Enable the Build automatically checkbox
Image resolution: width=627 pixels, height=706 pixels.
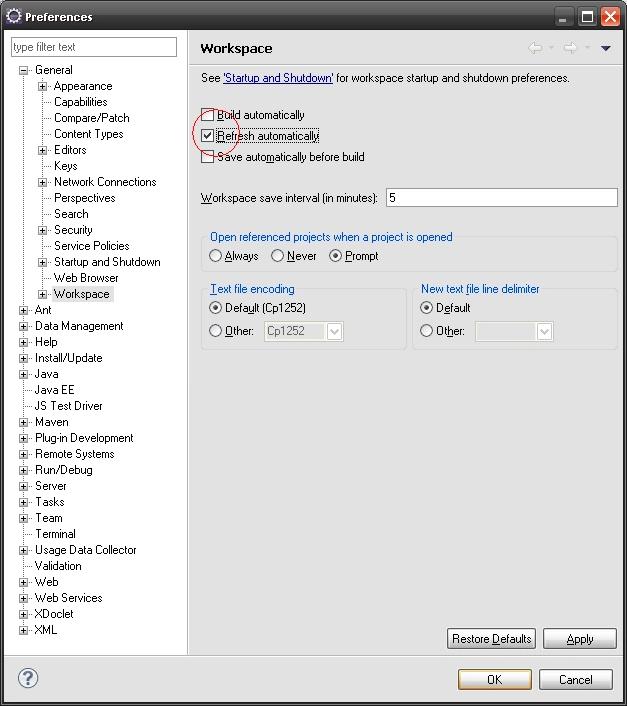click(x=208, y=115)
